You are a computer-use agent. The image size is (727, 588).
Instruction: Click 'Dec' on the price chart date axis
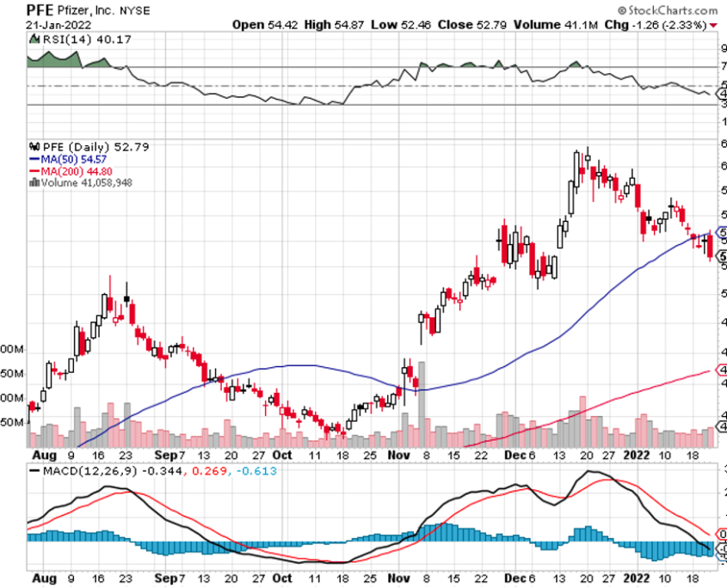coord(515,456)
